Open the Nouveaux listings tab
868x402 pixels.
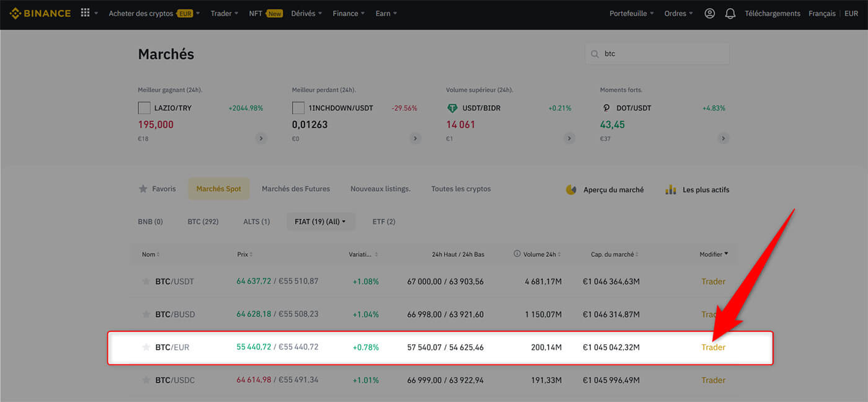pos(381,189)
